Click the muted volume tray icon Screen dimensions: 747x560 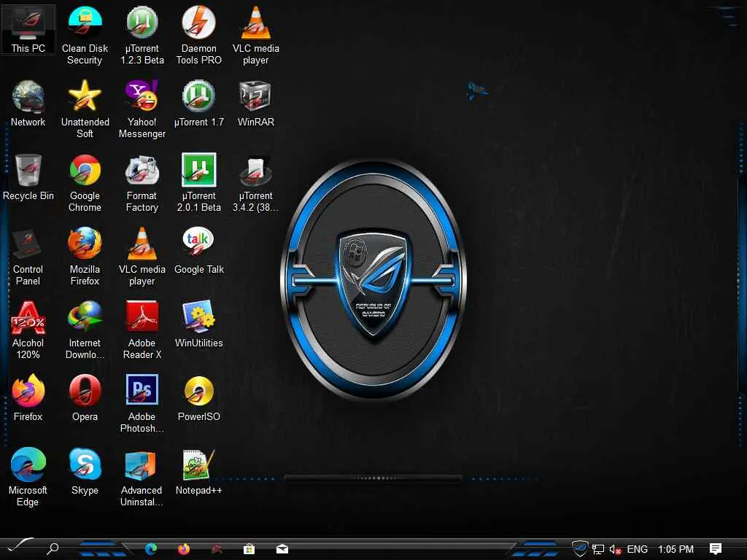[x=615, y=550]
